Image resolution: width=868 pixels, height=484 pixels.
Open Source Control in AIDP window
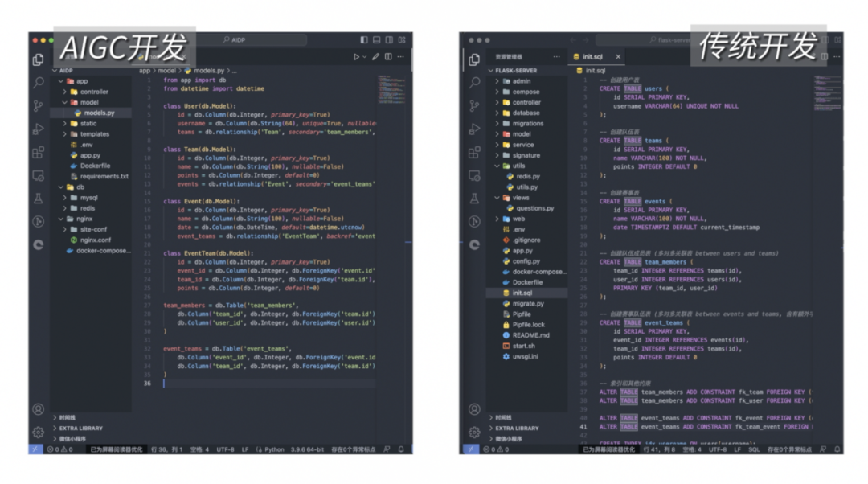pyautogui.click(x=39, y=106)
